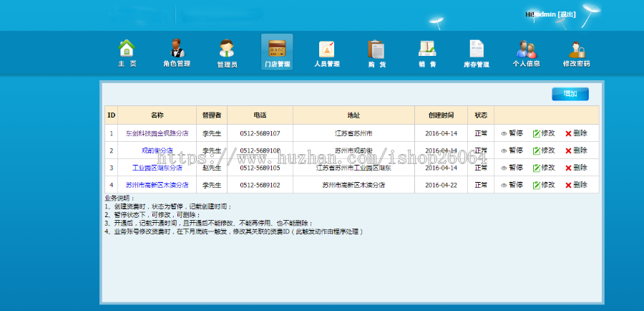
Task: Edit 东创科技园金枫路分店 using 修改
Action: point(544,133)
